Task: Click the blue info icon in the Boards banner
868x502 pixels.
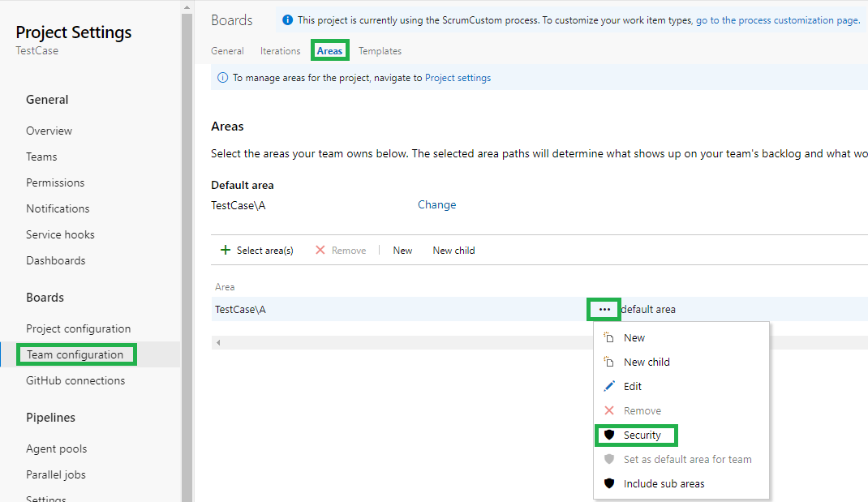Action: [286, 20]
